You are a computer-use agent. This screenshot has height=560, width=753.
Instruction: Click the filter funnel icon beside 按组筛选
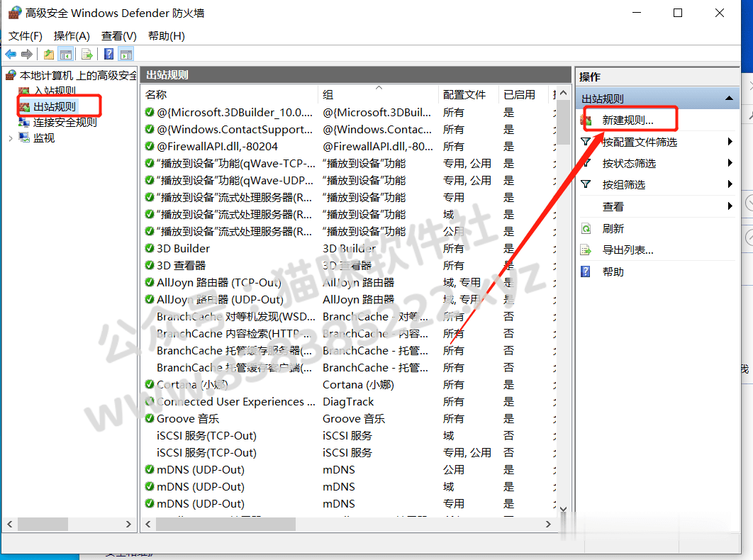click(x=586, y=184)
